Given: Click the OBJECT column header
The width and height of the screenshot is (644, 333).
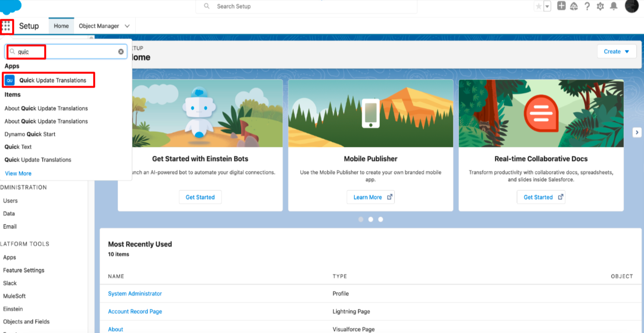Looking at the screenshot, I should [622, 276].
